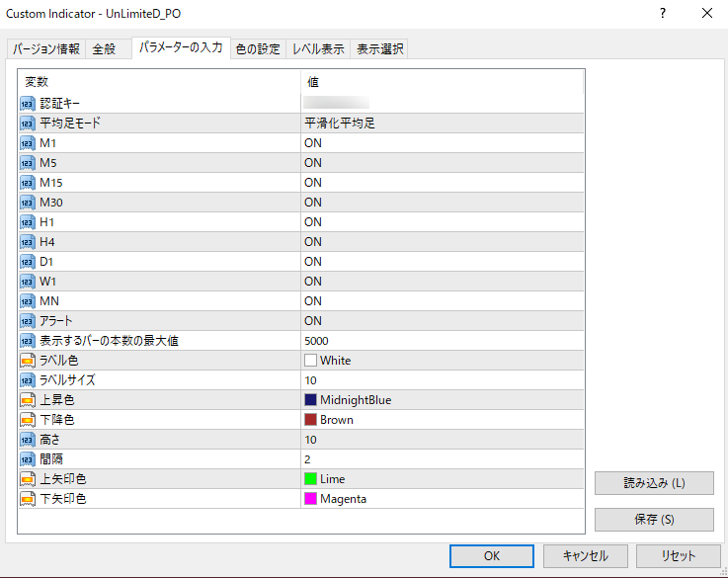The height and width of the screenshot is (578, 728).
Task: Click the variable icon next to M5
Action: [x=28, y=163]
